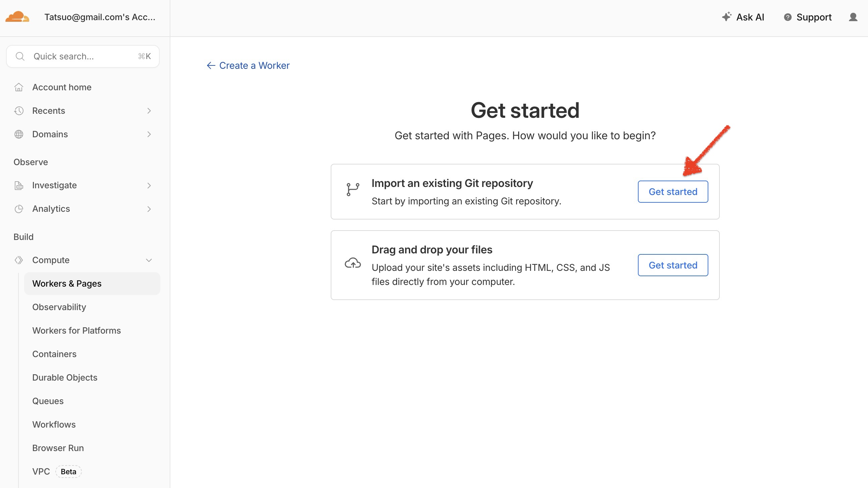
Task: Open Workflows in sidebar
Action: pos(54,425)
